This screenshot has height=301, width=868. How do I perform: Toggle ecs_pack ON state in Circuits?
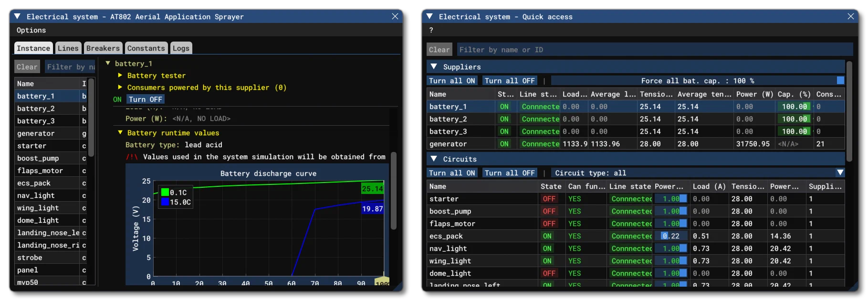tap(547, 236)
